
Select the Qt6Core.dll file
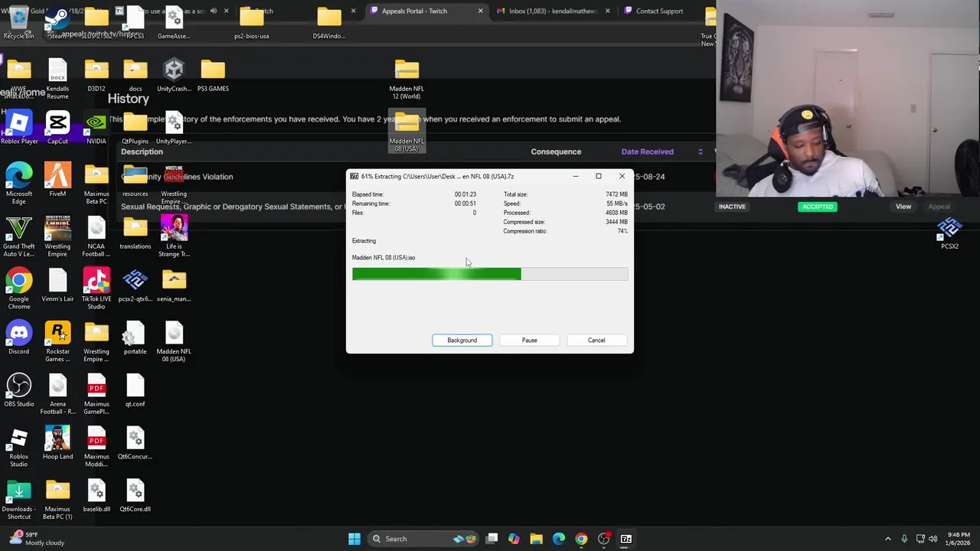(x=135, y=496)
